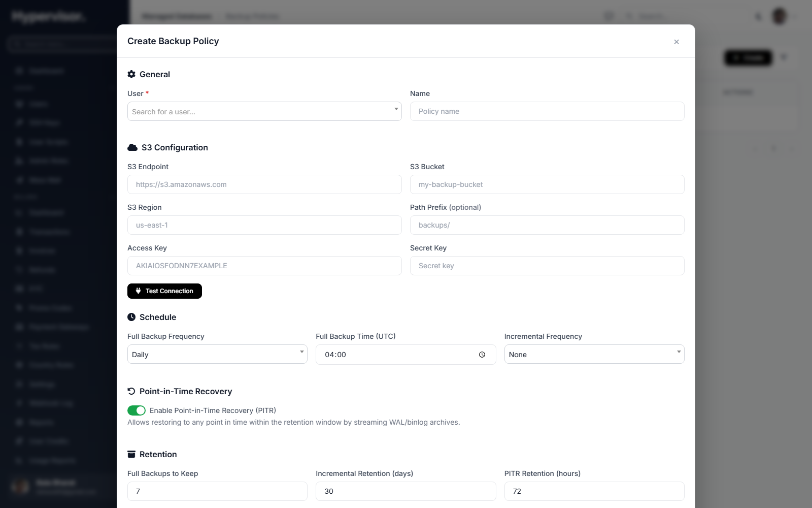Open the User search dropdown
The height and width of the screenshot is (508, 812).
coord(264,111)
